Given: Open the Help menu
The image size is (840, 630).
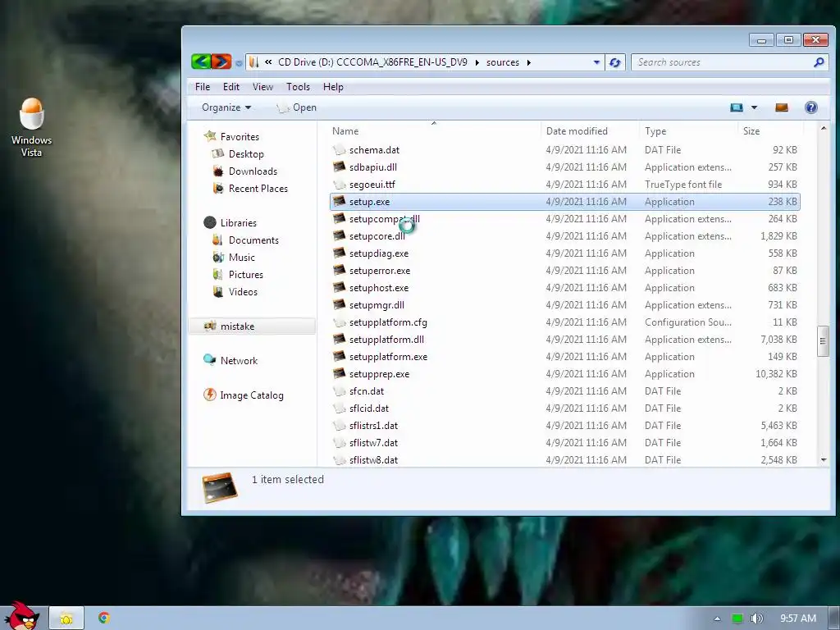Looking at the screenshot, I should tap(333, 87).
